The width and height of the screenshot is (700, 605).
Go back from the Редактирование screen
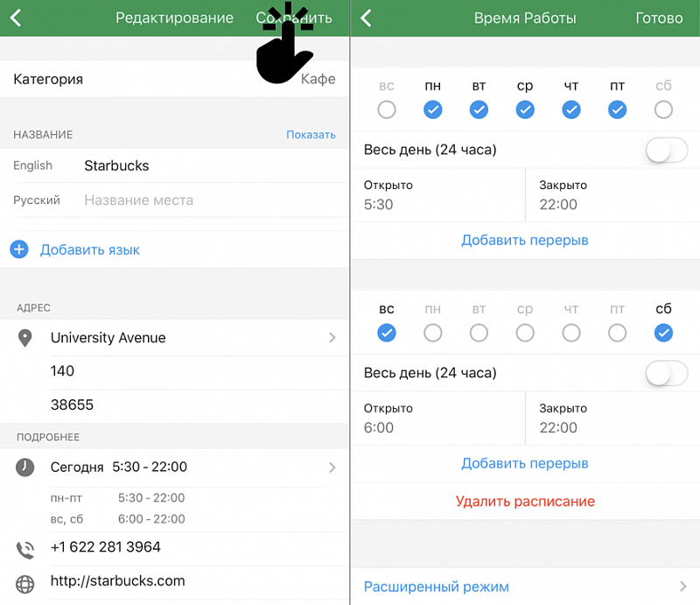(16, 18)
